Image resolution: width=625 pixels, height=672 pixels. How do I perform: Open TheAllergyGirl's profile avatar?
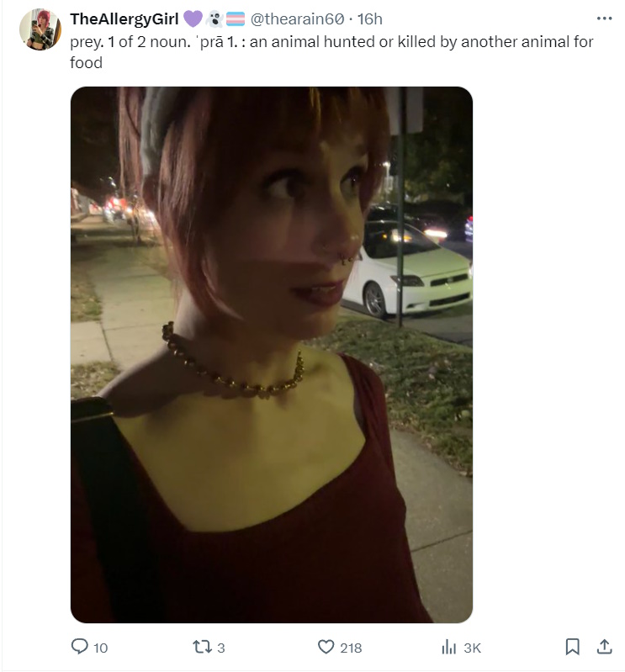pos(40,29)
